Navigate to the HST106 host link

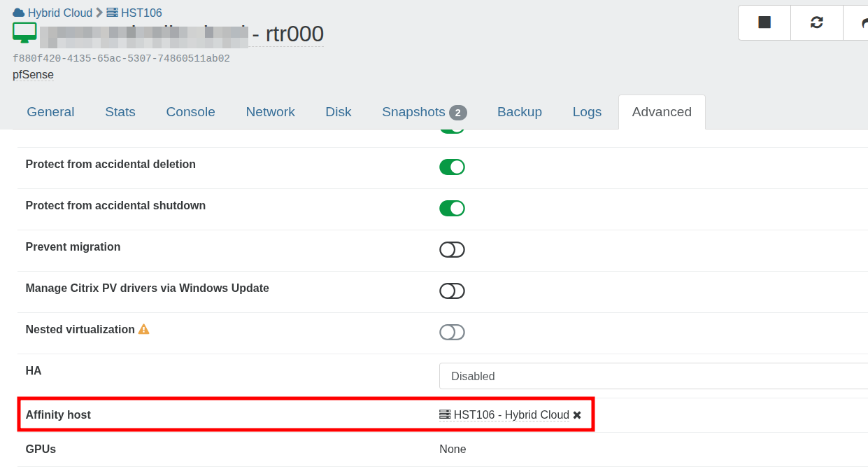[x=141, y=13]
